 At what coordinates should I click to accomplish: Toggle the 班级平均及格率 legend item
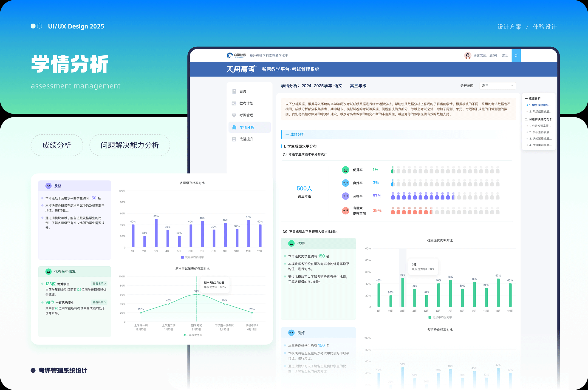pos(193,257)
